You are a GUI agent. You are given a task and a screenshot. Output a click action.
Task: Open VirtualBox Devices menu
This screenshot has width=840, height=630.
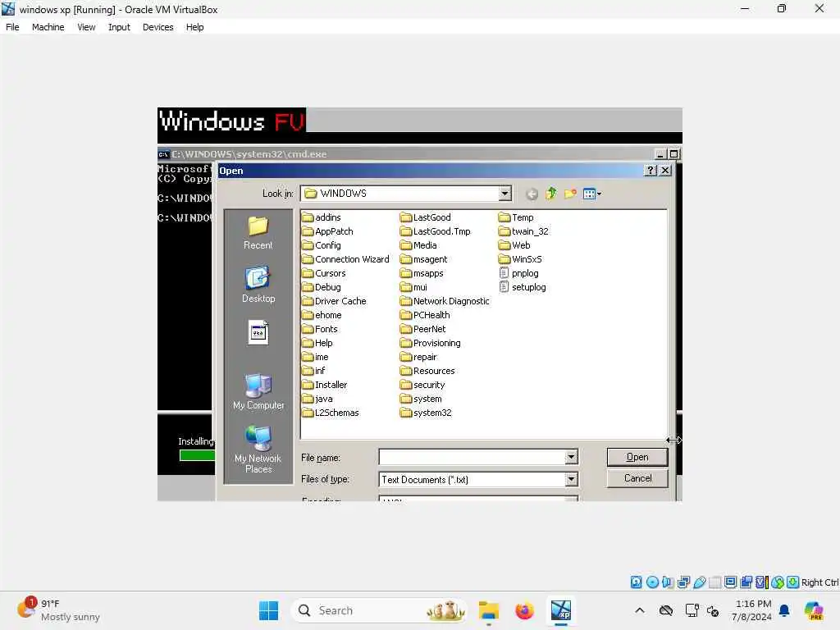point(157,27)
